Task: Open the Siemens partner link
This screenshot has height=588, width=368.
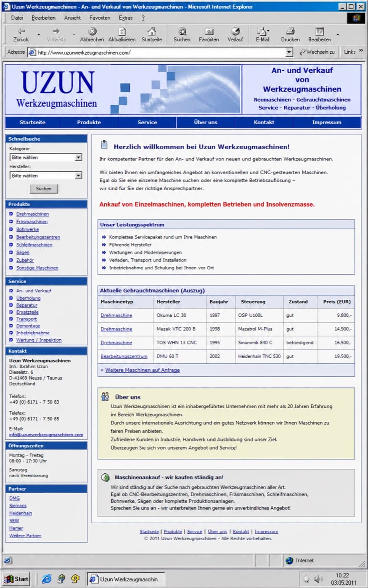Action: (18, 506)
